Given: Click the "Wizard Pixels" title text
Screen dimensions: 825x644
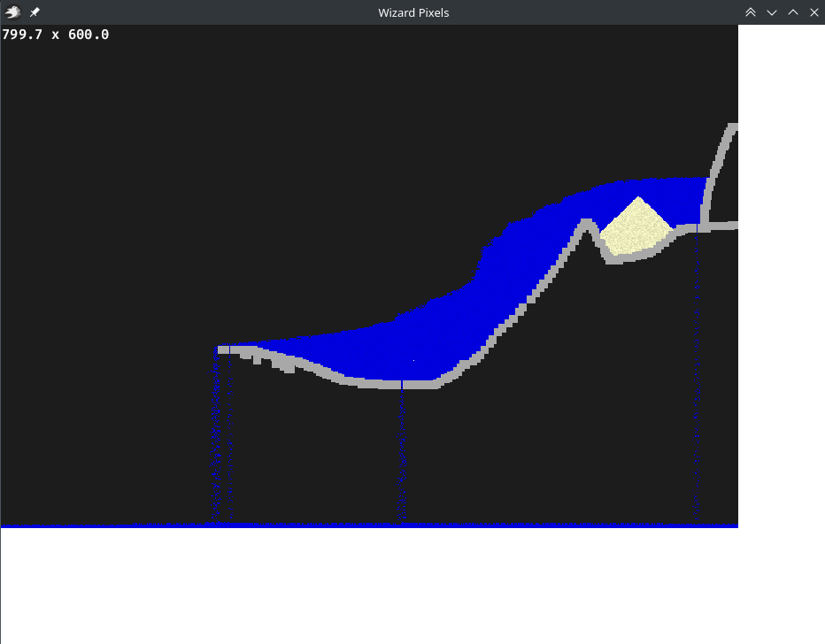Looking at the screenshot, I should coord(413,12).
